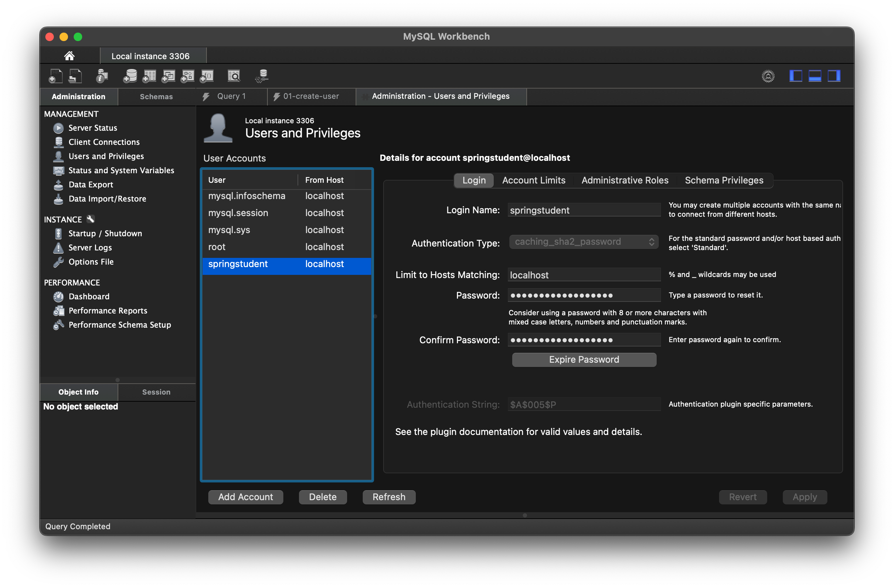Click the reconnect to DBMS icon

pyautogui.click(x=262, y=76)
